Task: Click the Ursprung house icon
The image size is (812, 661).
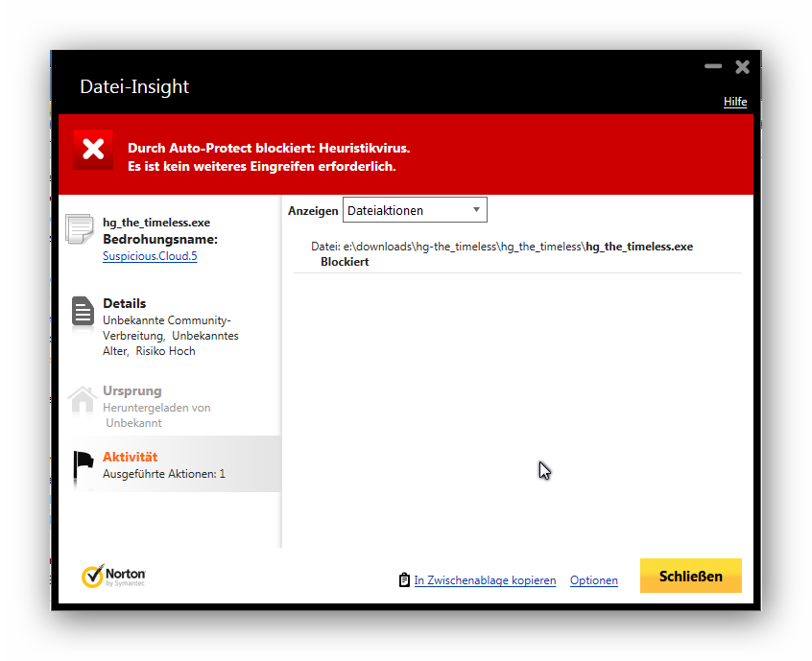Action: click(x=83, y=400)
